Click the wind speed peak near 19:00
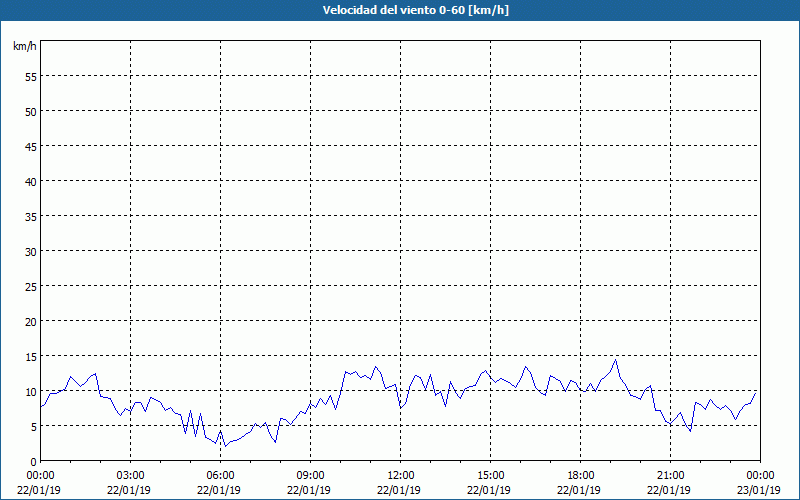Image resolution: width=800 pixels, height=500 pixels. [x=616, y=360]
